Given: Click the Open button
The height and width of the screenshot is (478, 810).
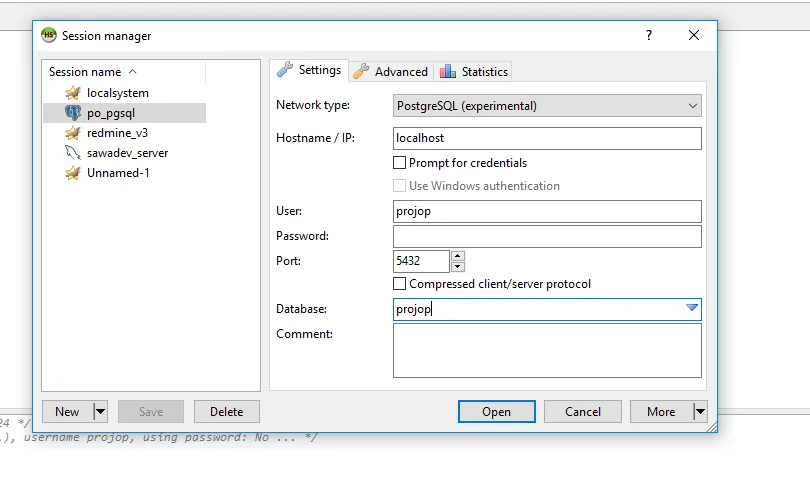Looking at the screenshot, I should pos(496,412).
